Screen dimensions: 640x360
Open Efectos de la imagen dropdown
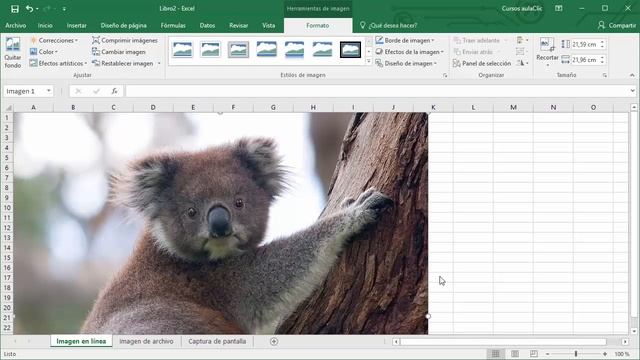(409, 52)
